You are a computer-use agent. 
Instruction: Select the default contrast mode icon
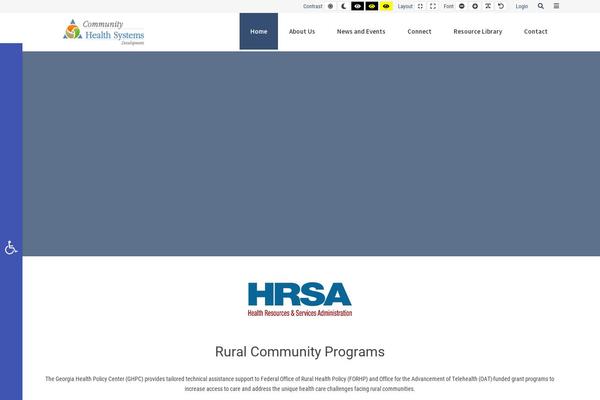[x=330, y=6]
